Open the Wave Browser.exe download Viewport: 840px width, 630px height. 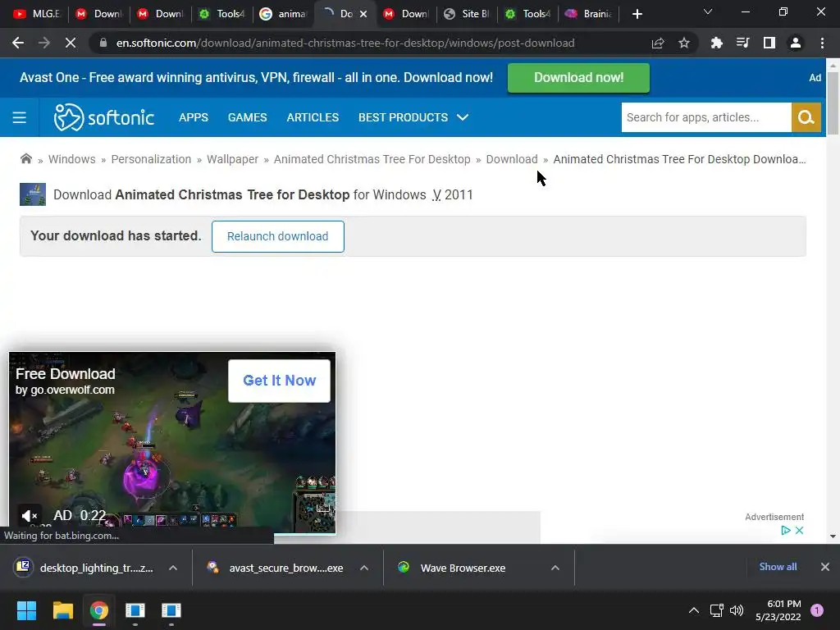click(453, 568)
